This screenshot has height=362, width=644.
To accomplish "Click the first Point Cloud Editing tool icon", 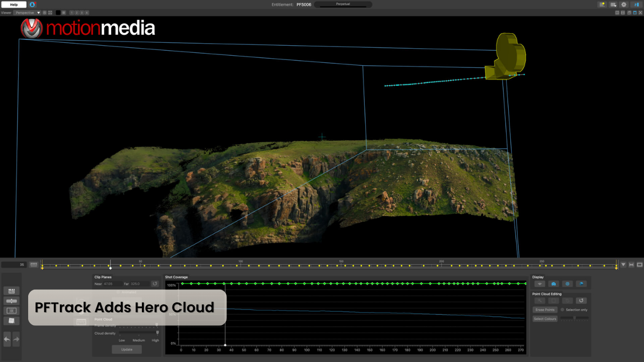I will pyautogui.click(x=540, y=301).
